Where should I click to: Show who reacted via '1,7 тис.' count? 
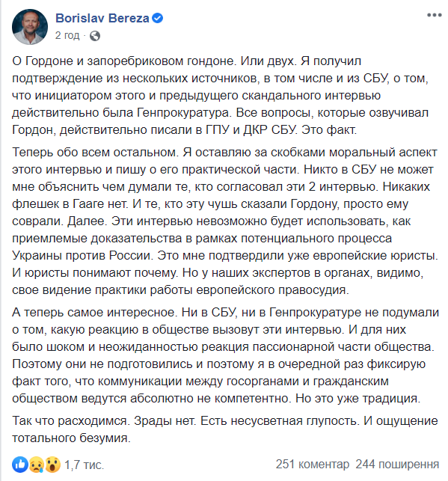click(x=84, y=465)
